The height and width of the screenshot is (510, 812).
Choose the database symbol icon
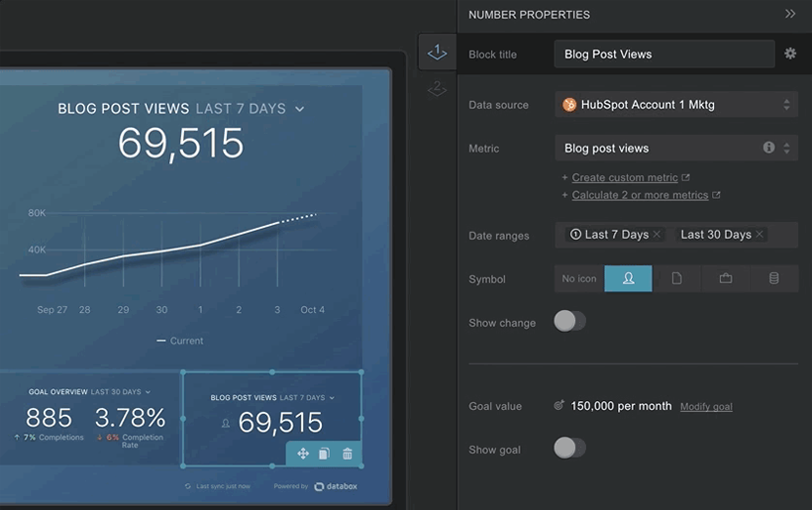coord(773,278)
